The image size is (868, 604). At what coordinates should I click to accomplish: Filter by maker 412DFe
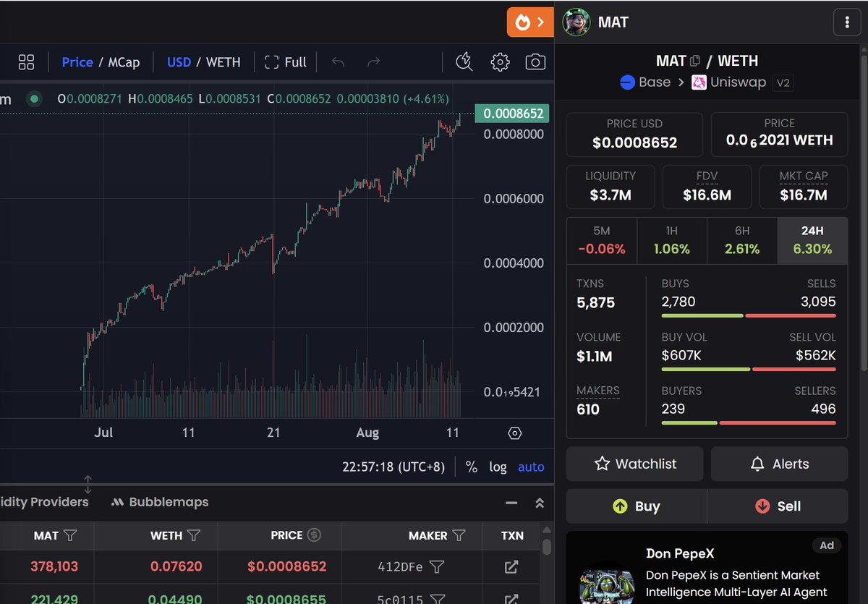pos(436,567)
